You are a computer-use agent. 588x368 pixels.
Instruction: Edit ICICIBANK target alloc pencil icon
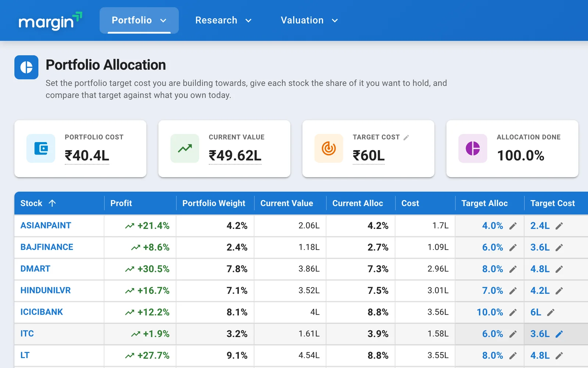click(513, 312)
